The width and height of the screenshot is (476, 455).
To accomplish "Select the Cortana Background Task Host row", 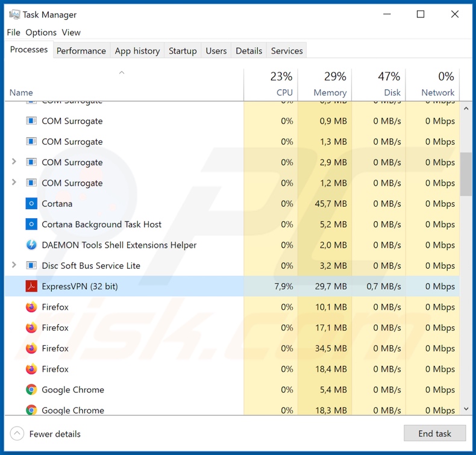I will coord(232,224).
